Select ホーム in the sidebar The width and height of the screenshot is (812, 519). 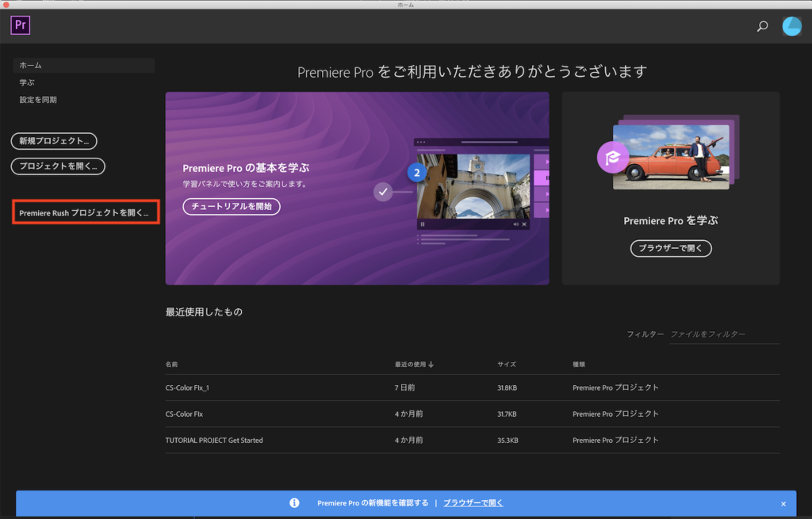(82, 65)
